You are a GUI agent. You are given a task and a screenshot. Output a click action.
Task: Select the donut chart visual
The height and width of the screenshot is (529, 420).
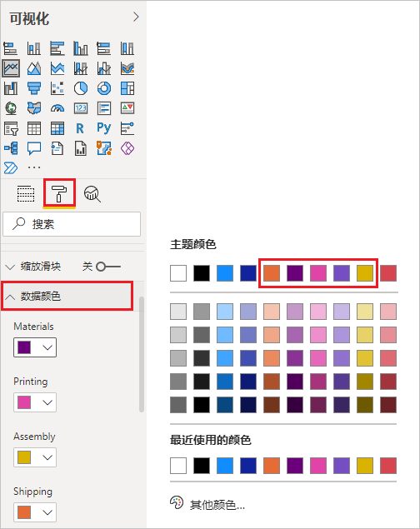[104, 88]
